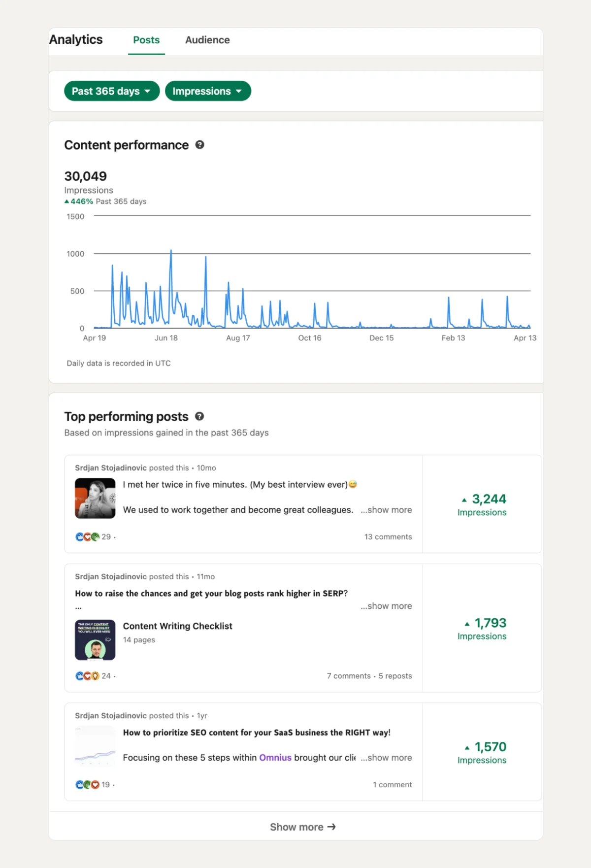591x868 pixels.
Task: Open the Content Writing Checklist document thumbnail
Action: [x=95, y=639]
